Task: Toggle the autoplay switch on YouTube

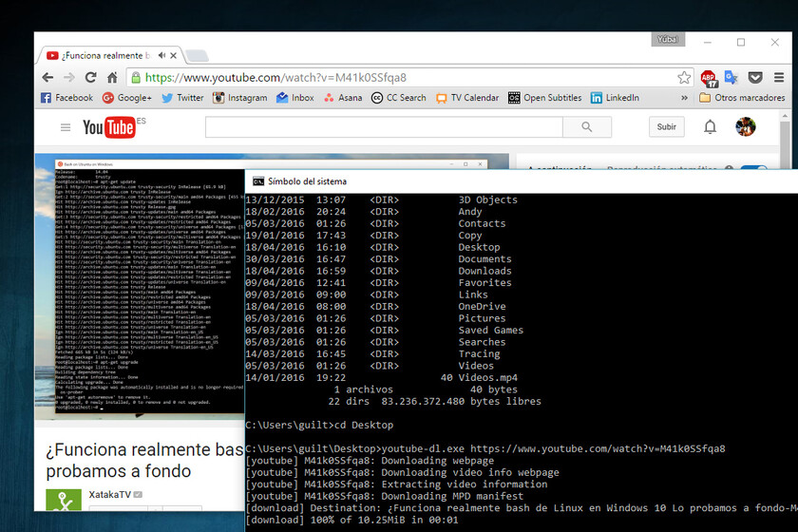Action: pos(753,167)
